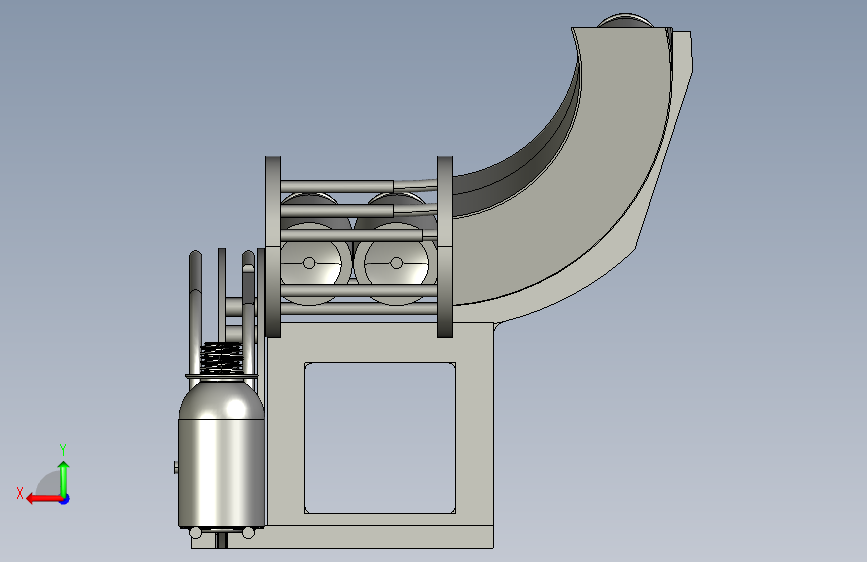Click the blue Z axis dot on triad
The width and height of the screenshot is (867, 562).
click(65, 499)
